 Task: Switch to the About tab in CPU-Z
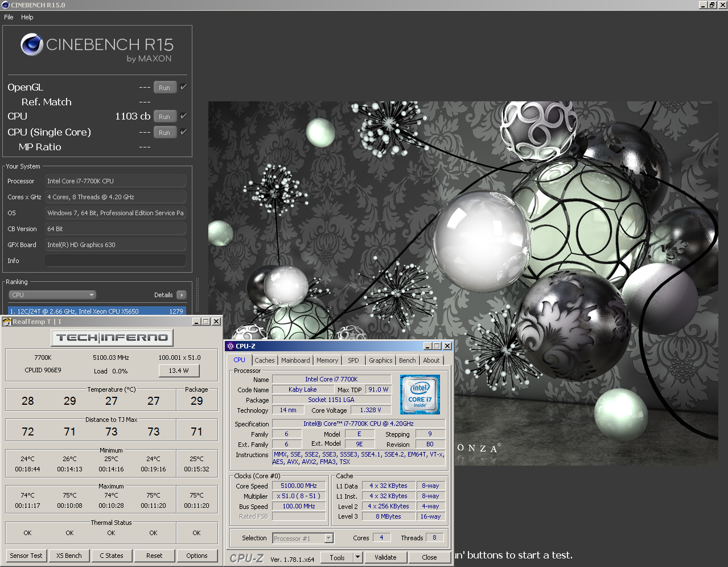(431, 360)
